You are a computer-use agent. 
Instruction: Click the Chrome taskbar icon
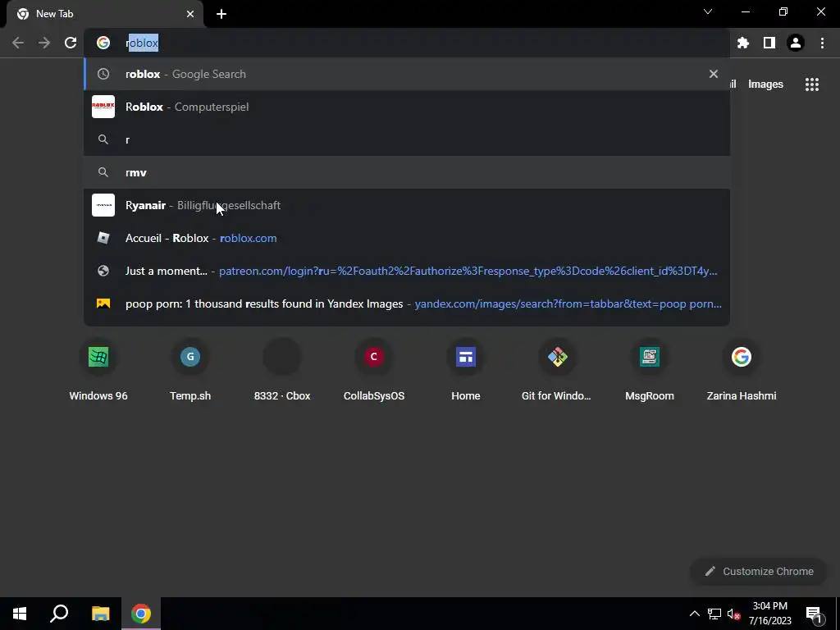(x=141, y=614)
